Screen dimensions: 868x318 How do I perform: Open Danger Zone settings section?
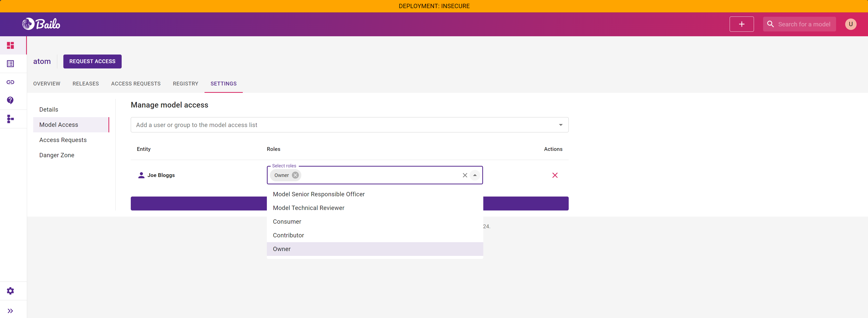(57, 155)
